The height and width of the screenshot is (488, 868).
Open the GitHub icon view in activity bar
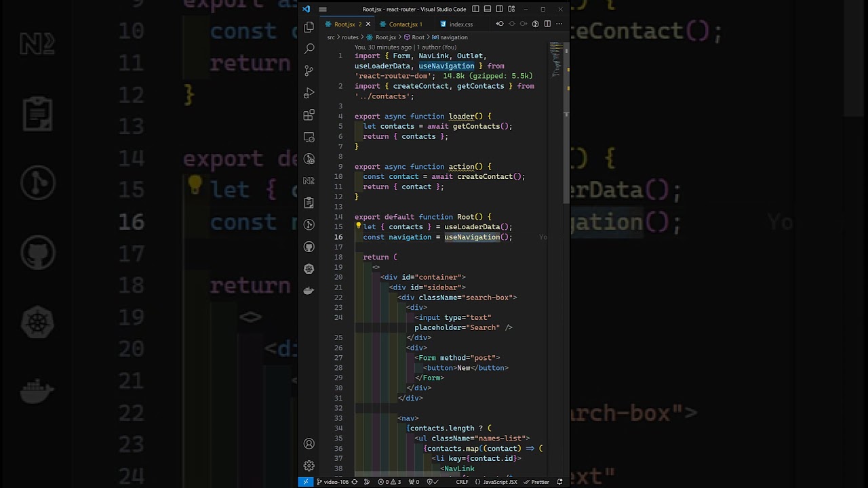click(x=309, y=247)
